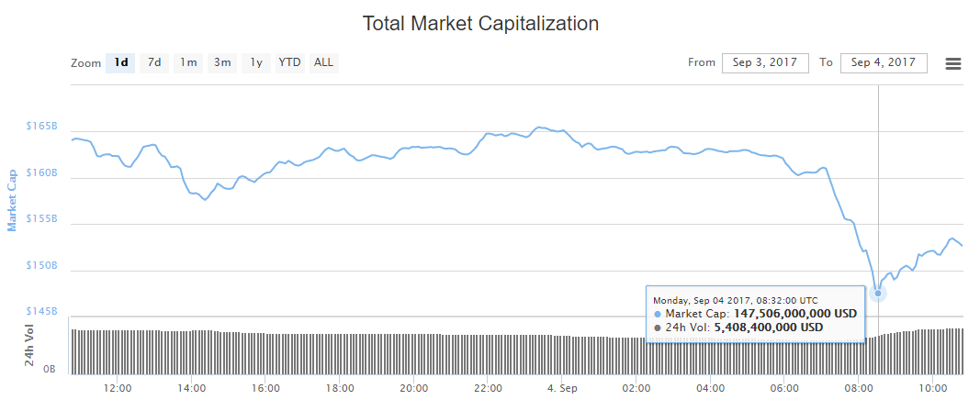Click the 12:00 time axis label

pos(117,388)
